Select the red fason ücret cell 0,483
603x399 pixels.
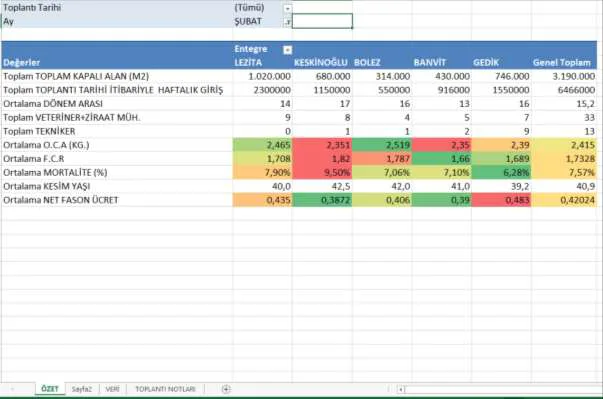[x=501, y=200]
